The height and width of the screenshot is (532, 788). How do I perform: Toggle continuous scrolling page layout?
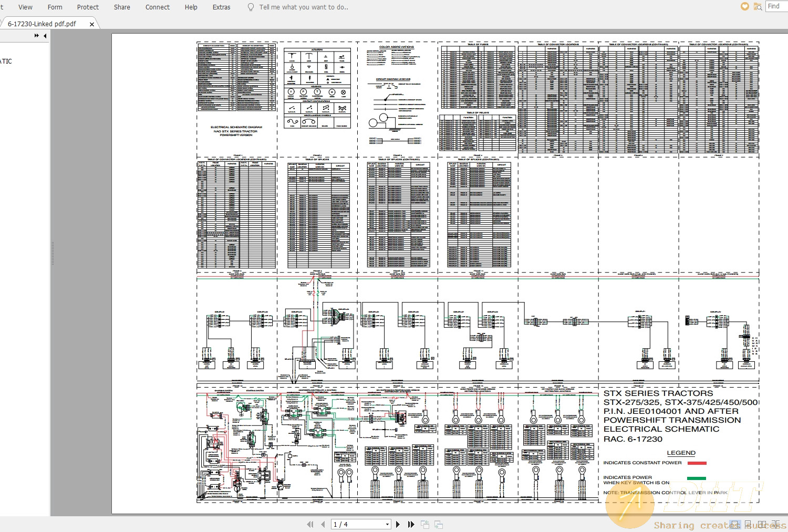tap(748, 525)
